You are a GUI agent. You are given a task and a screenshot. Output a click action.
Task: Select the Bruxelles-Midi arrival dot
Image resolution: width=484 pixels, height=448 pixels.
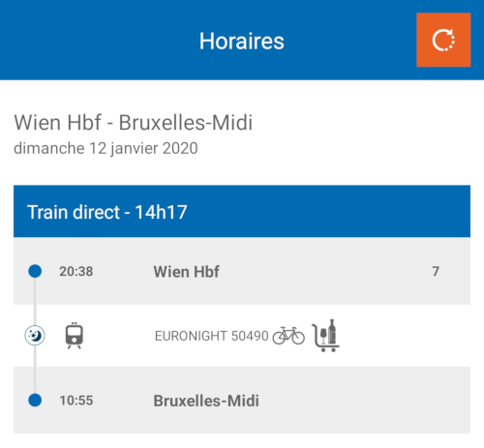[x=35, y=401]
